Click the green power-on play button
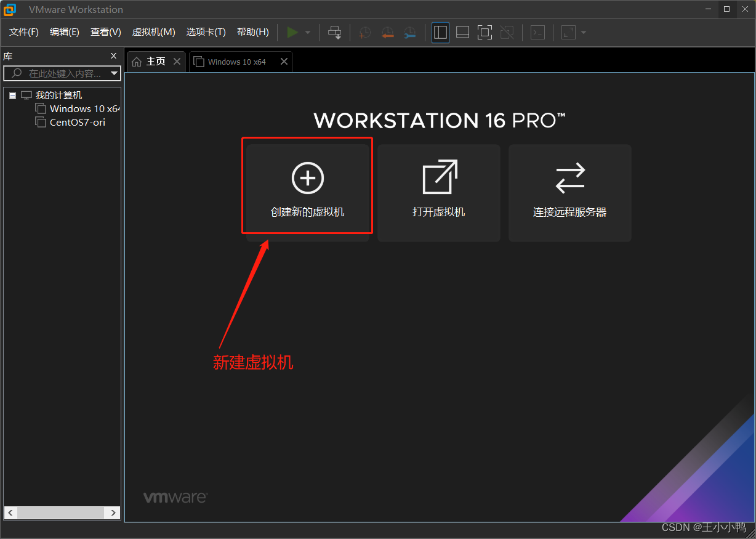 292,32
